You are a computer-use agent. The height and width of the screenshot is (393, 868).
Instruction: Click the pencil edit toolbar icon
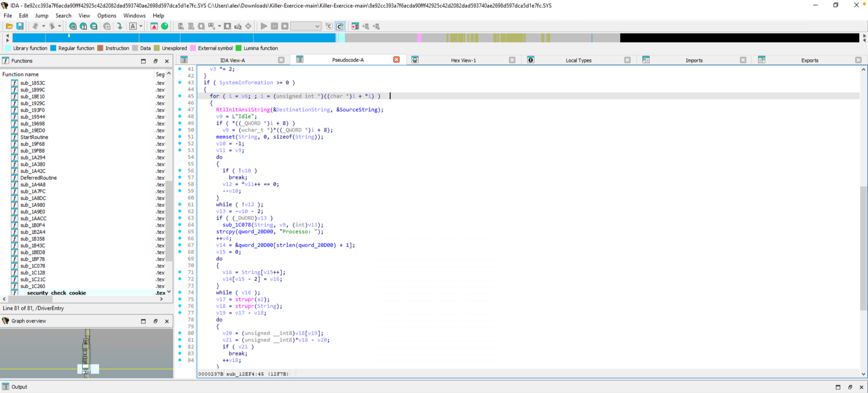(x=238, y=26)
